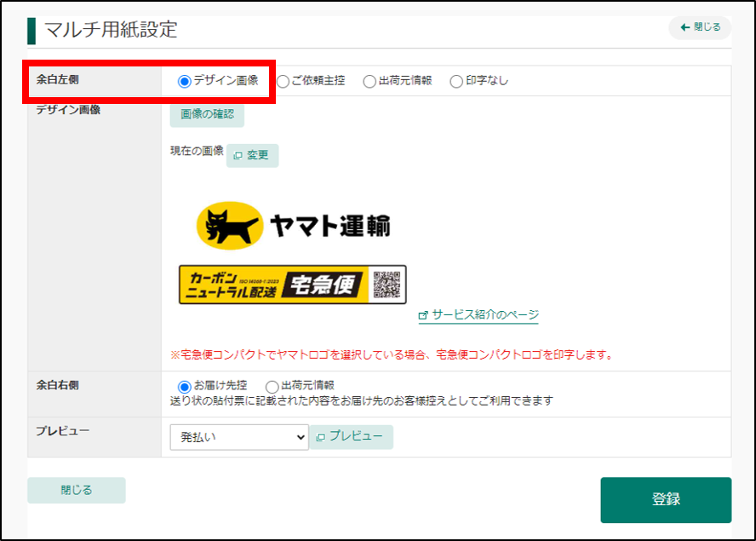Click the 画像の確認 button
Image resolution: width=756 pixels, height=541 pixels.
pos(208,114)
